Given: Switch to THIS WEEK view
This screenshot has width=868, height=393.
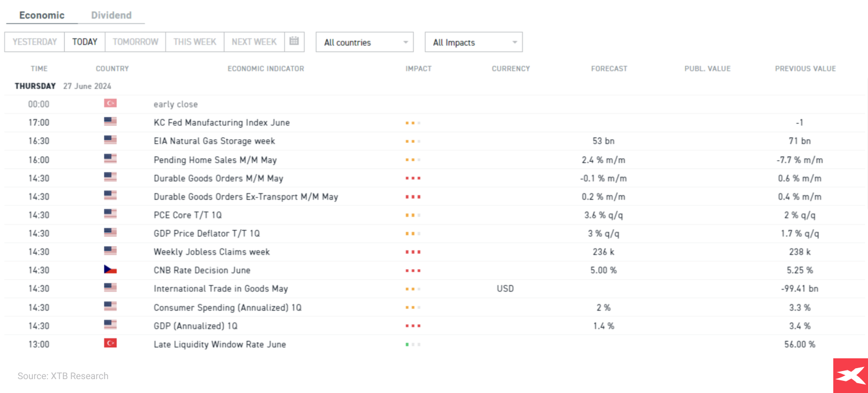Looking at the screenshot, I should point(194,42).
